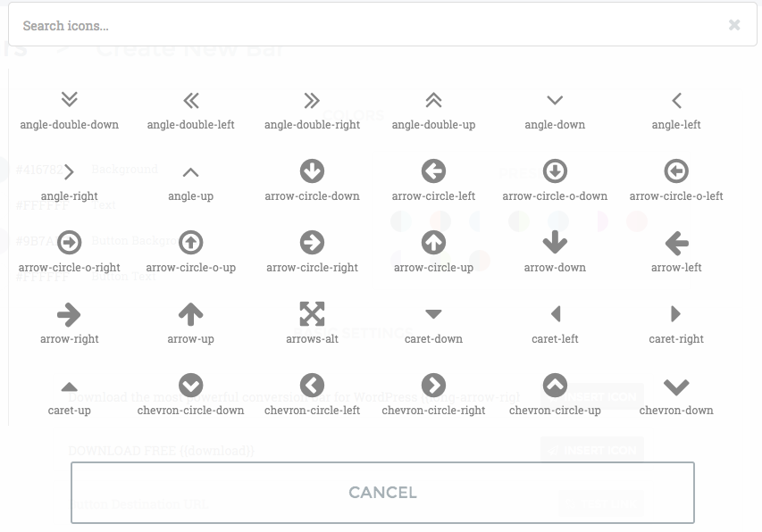Select the arrow-right icon

tap(69, 313)
